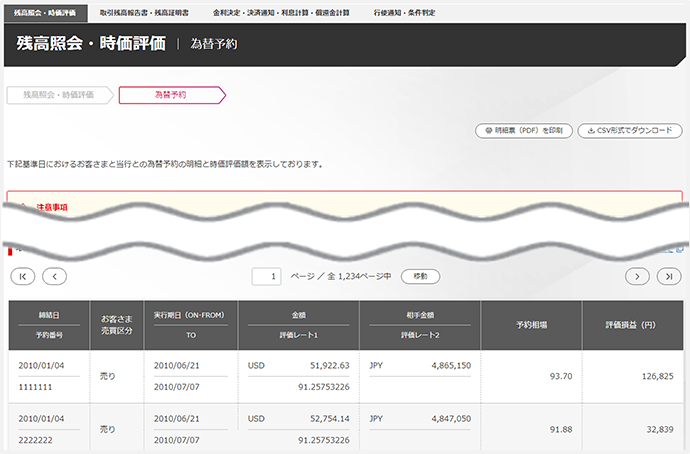Jump to the last page of results
Image resolution: width=690 pixels, height=454 pixels.
[667, 276]
